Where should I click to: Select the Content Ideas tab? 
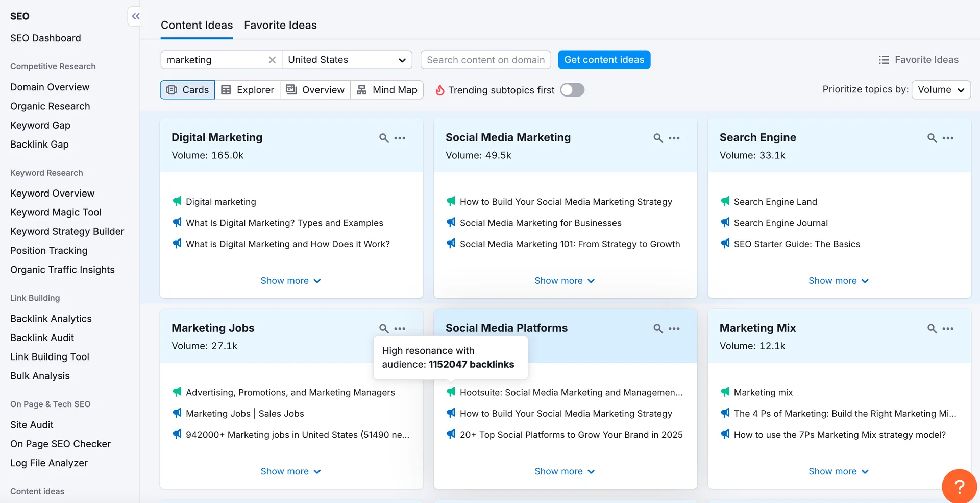(x=197, y=25)
